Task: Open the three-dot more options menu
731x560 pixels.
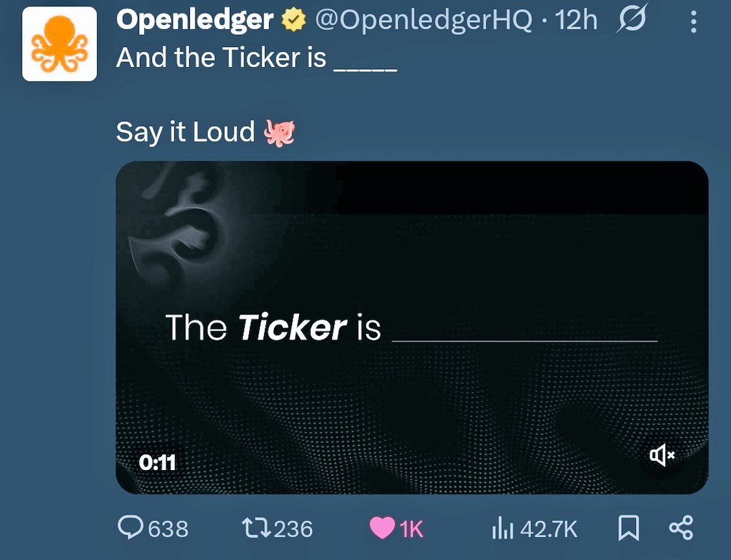Action: coord(694,21)
